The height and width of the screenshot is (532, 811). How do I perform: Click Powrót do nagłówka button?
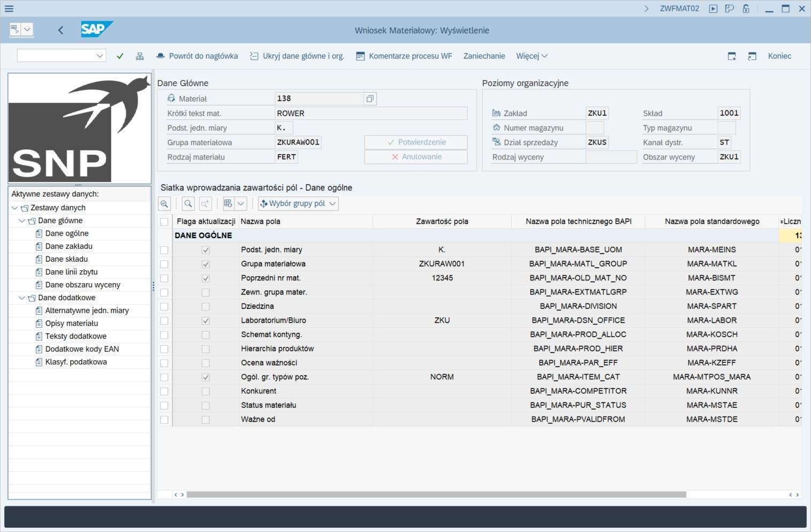[x=197, y=56]
